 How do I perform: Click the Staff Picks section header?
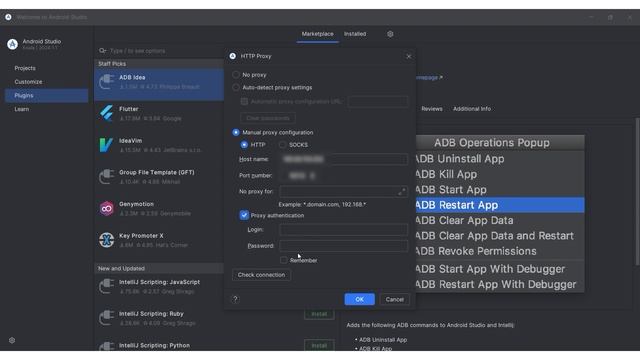click(x=159, y=64)
